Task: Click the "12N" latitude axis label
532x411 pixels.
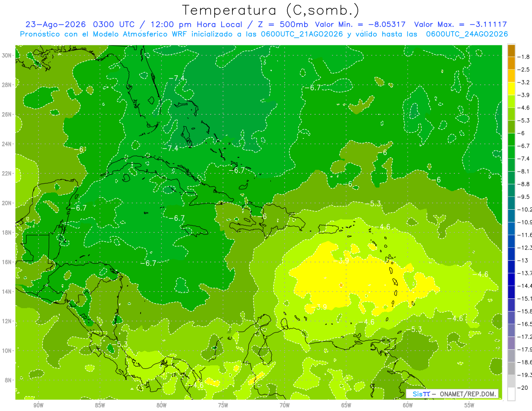Action: click(7, 321)
